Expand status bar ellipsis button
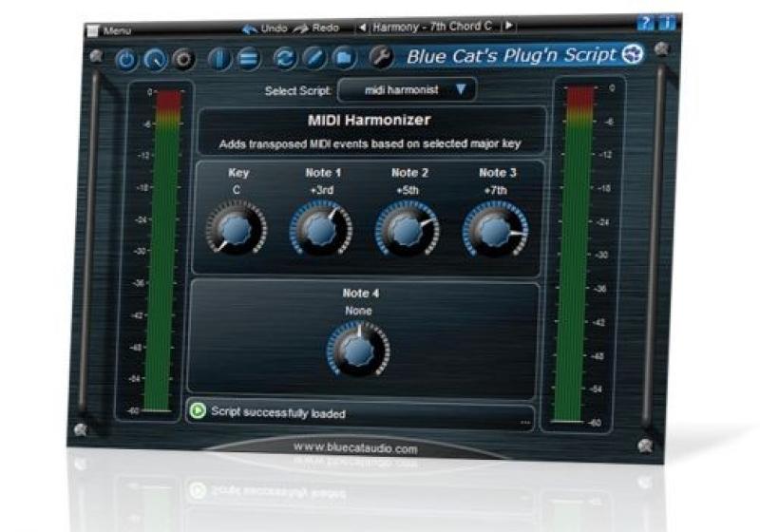Image resolution: width=760 pixels, height=532 pixels. (525, 423)
